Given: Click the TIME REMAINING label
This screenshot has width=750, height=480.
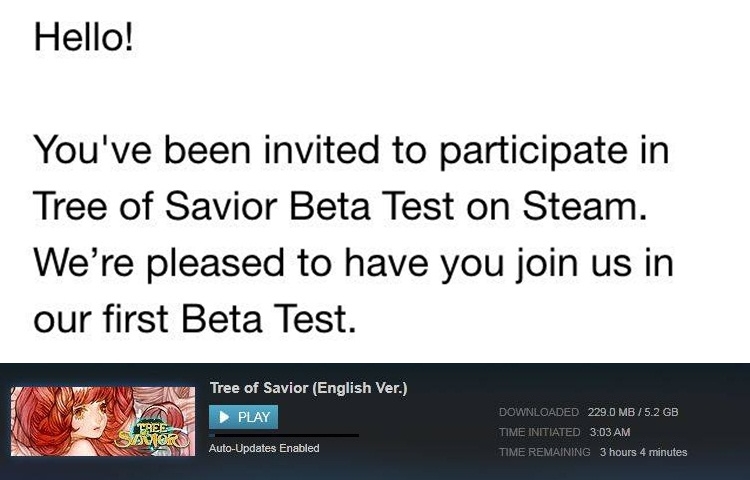Looking at the screenshot, I should [x=545, y=452].
